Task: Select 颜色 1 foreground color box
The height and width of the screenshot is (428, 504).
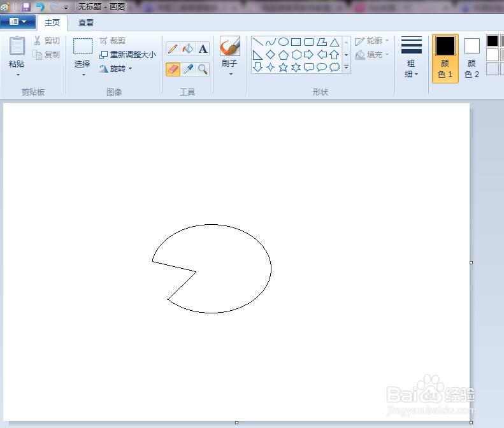Action: [x=445, y=59]
